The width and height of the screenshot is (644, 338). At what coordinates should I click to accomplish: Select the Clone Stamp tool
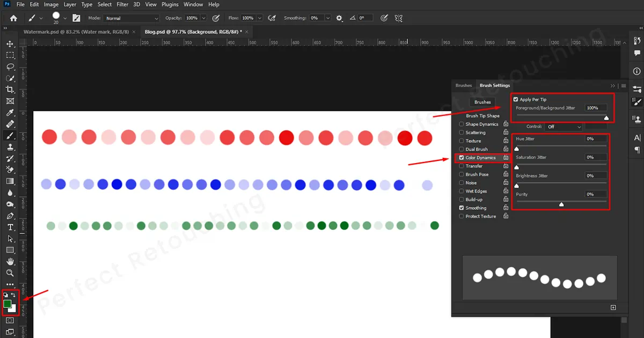10,147
